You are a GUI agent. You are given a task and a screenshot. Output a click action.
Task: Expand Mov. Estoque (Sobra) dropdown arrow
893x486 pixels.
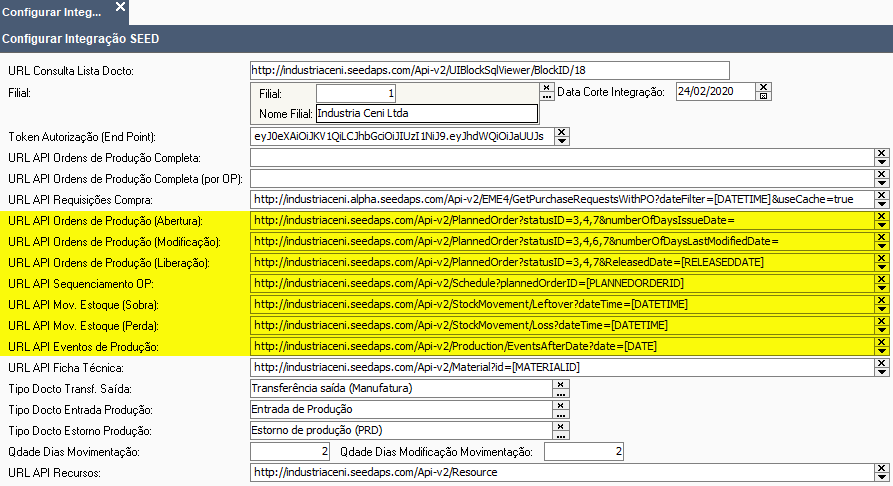click(882, 309)
